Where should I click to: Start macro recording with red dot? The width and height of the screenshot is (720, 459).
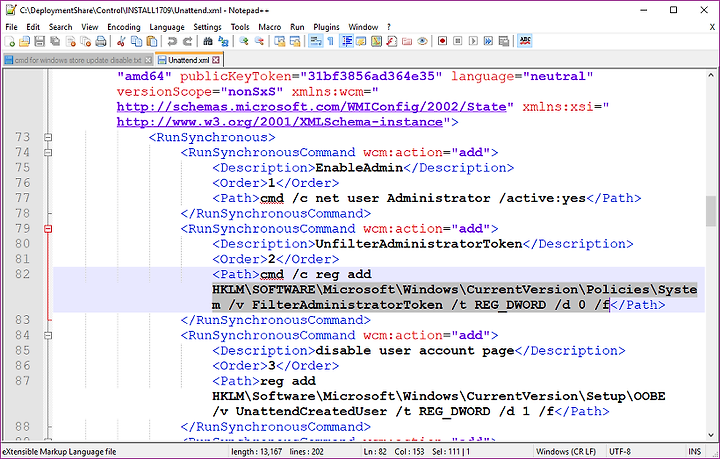pos(442,42)
